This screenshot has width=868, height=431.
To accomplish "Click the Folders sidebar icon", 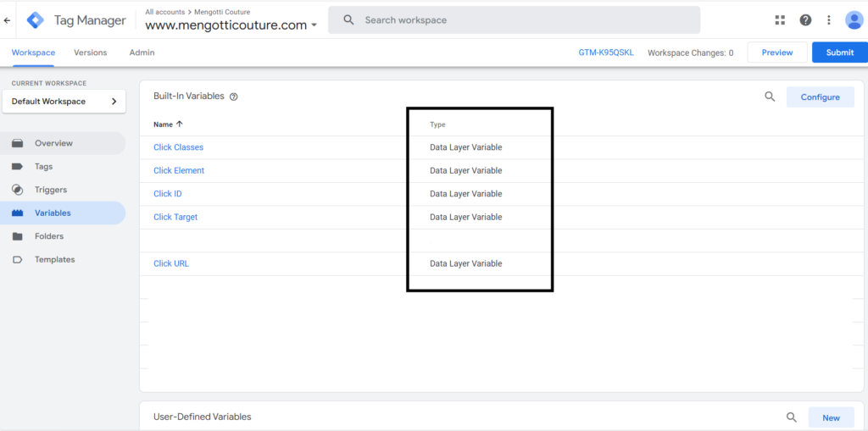I will pyautogui.click(x=17, y=236).
